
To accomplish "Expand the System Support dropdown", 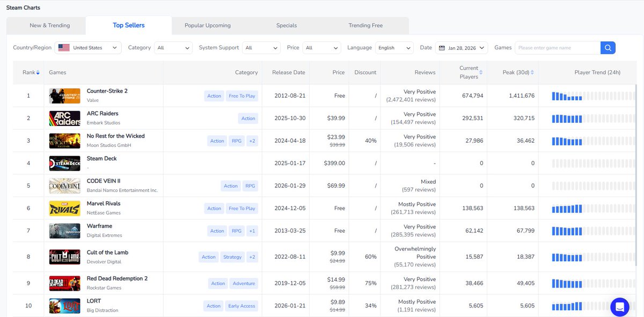I will coord(261,48).
